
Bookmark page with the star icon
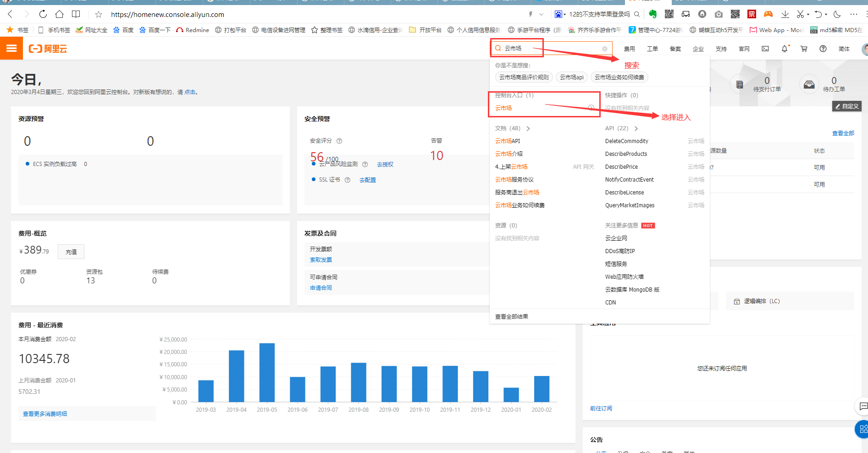point(99,14)
